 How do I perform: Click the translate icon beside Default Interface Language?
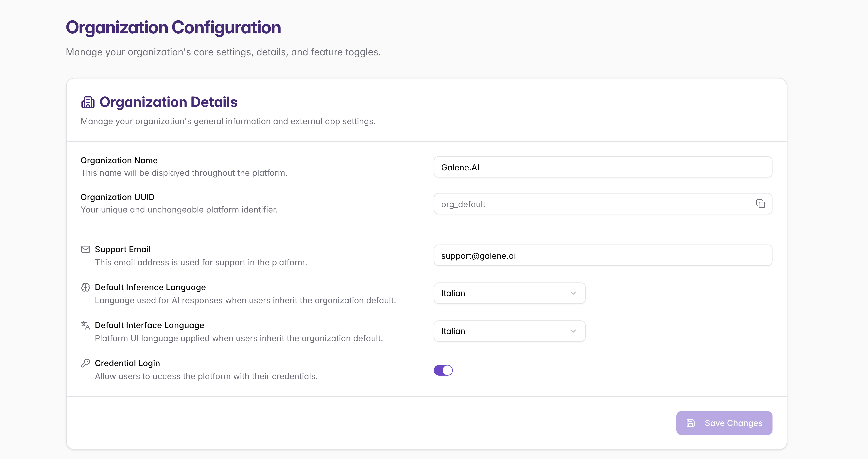[x=86, y=325]
